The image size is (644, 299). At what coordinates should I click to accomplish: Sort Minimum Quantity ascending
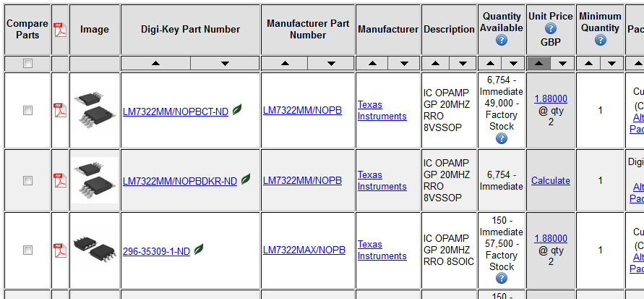[588, 63]
